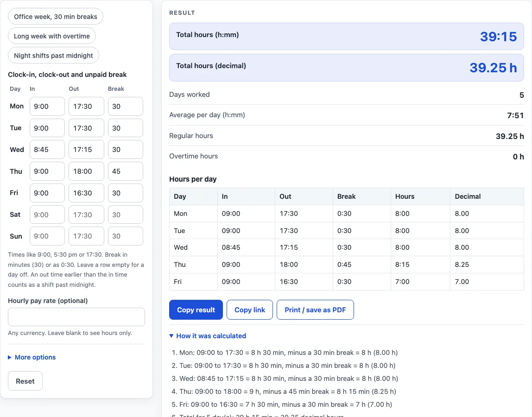The width and height of the screenshot is (532, 417).
Task: Click the 'Days worked' value 5
Action: 522,95
